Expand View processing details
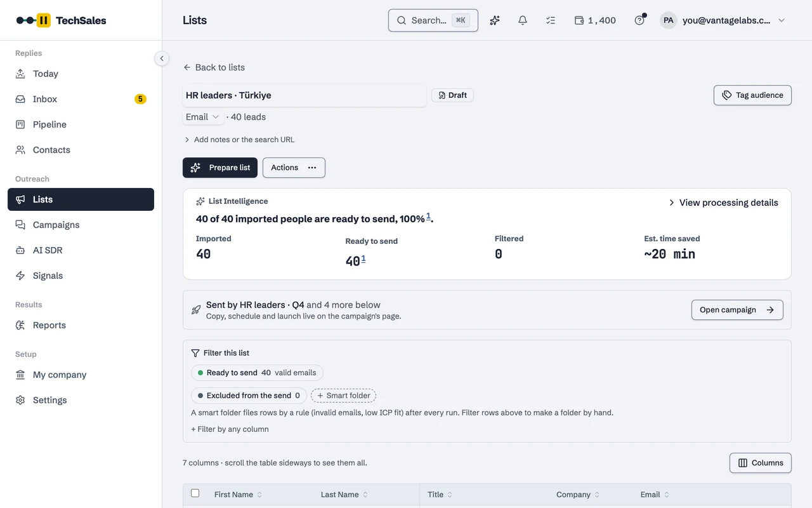812x508 pixels. [723, 203]
